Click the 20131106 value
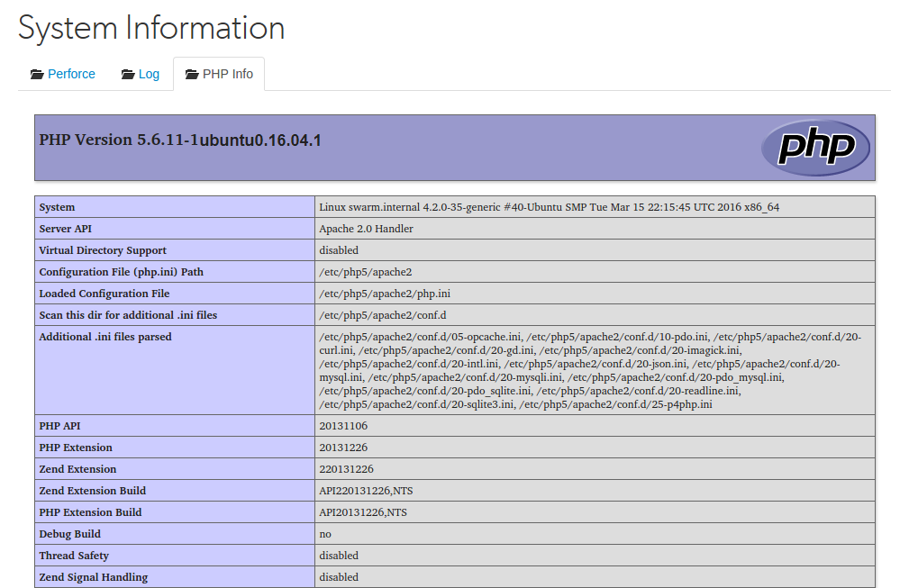The image size is (909, 588). click(343, 426)
